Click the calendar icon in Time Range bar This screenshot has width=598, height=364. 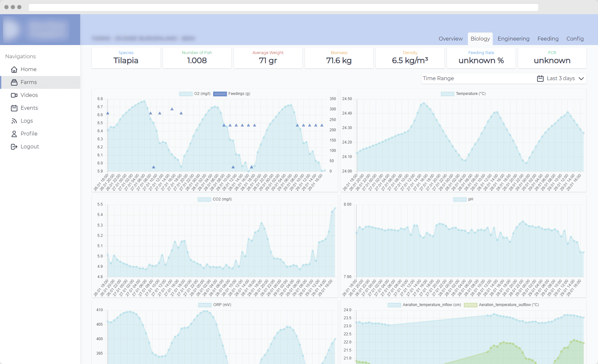[540, 78]
